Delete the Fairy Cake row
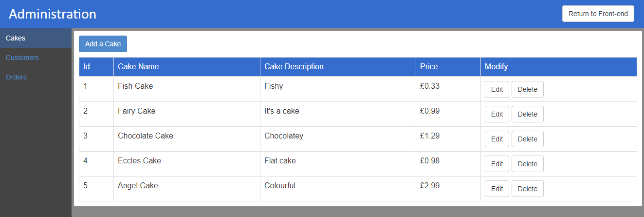 pyautogui.click(x=527, y=114)
